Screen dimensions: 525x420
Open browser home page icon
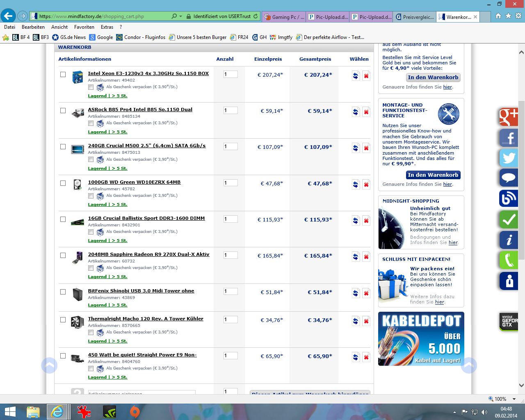tap(498, 16)
